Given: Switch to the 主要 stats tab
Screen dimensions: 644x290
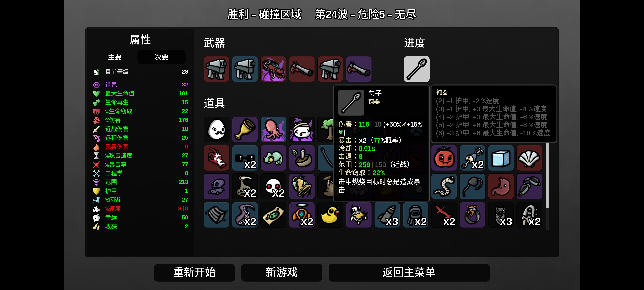Looking at the screenshot, I should 115,57.
